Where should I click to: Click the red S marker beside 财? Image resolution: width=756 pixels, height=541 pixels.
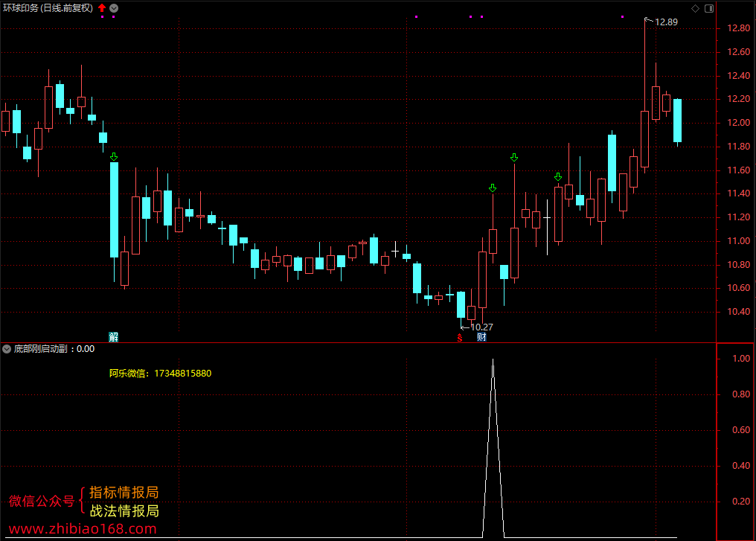point(460,338)
